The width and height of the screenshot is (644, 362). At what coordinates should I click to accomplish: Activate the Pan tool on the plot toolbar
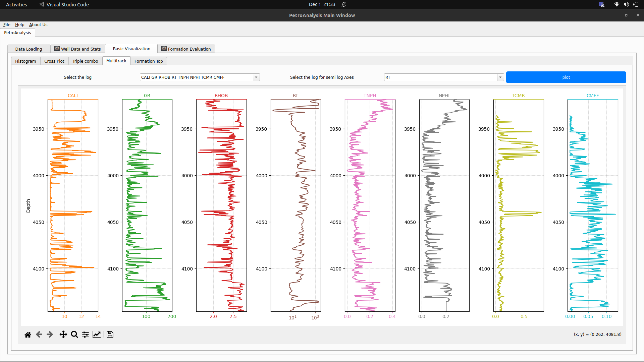(63, 334)
